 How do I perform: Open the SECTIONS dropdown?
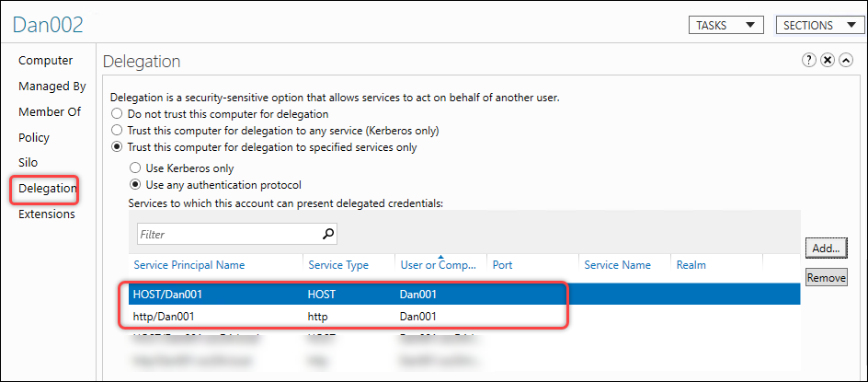click(x=816, y=25)
